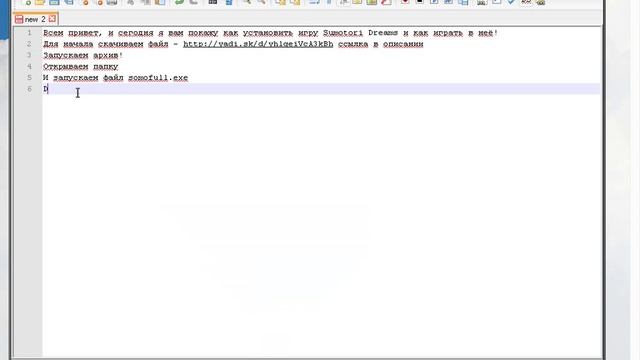
Task: Click line number 4 in the margin
Action: [29, 66]
